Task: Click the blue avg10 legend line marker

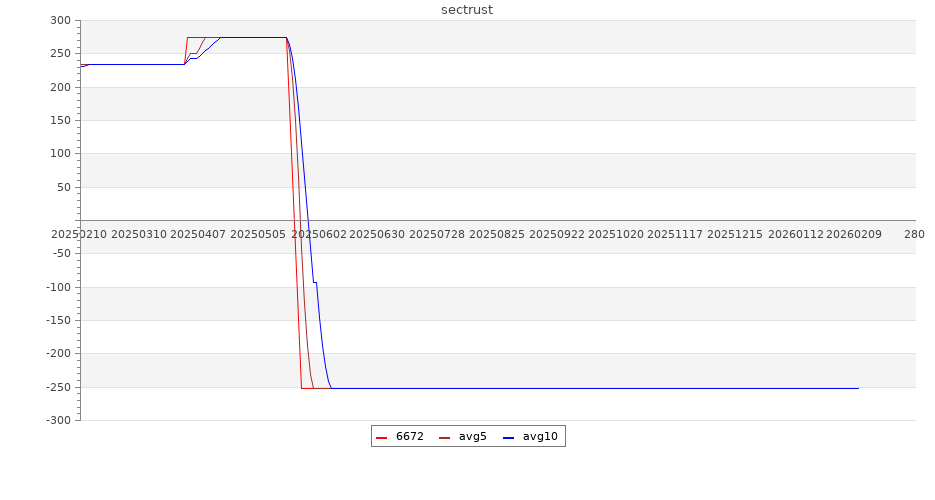Action: [508, 438]
